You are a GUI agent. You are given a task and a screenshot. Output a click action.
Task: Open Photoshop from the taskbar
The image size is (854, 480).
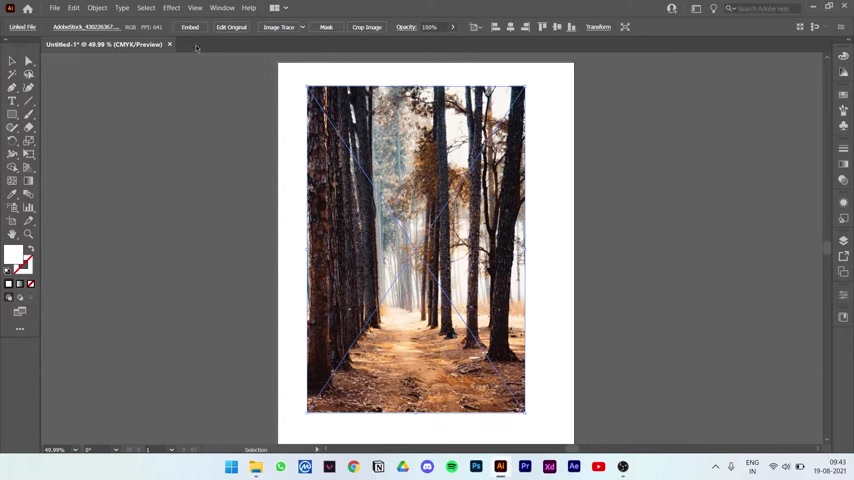pos(476,466)
